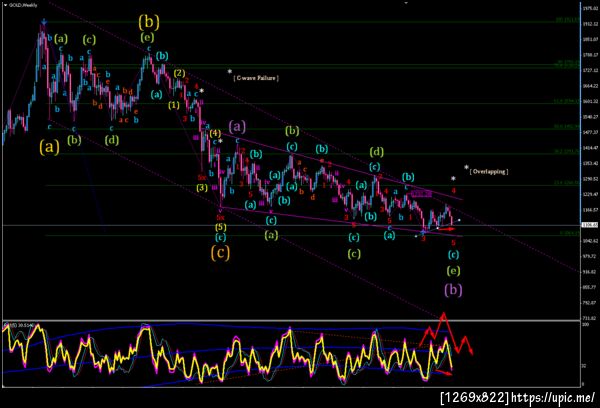Click the 1477.37 price scale label
This screenshot has height=408, width=600.
click(x=589, y=132)
